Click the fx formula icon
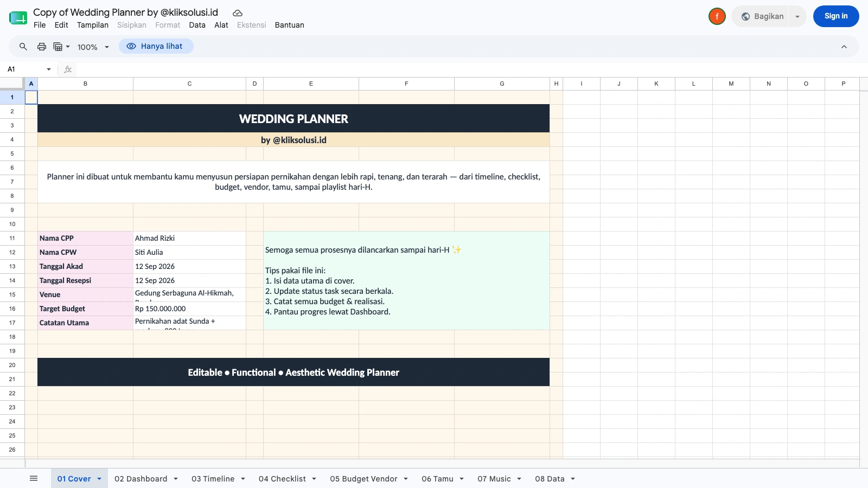The image size is (868, 488). coord(68,69)
